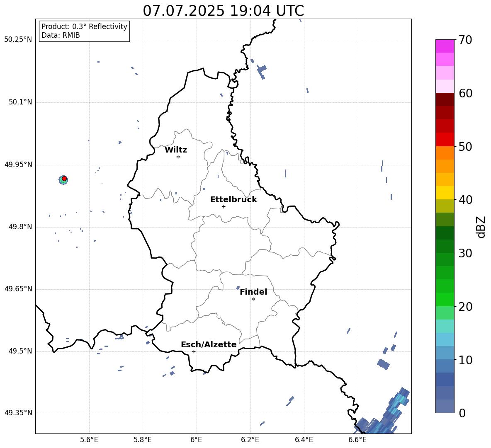The image size is (491, 448).
Task: Click the 5.8°E longitude label
Action: [143, 440]
